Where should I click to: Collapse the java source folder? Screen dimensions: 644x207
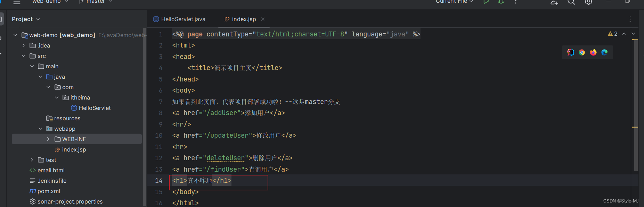click(x=40, y=77)
